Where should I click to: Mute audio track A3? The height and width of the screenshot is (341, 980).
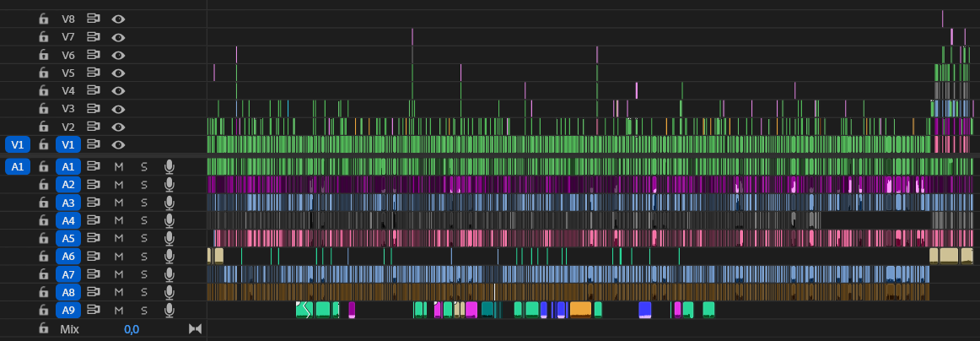[x=119, y=203]
